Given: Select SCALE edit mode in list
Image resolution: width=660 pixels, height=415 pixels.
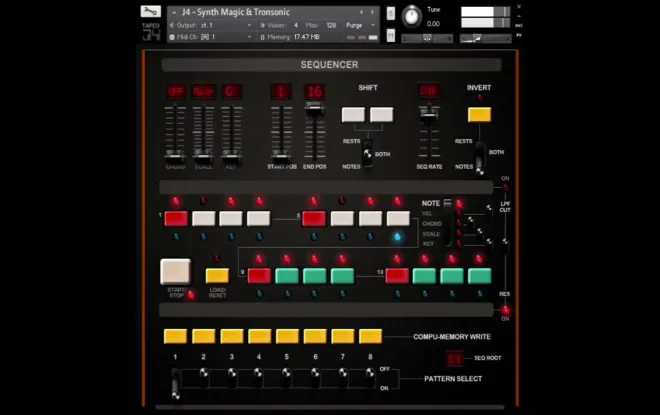Looking at the screenshot, I should (x=431, y=234).
